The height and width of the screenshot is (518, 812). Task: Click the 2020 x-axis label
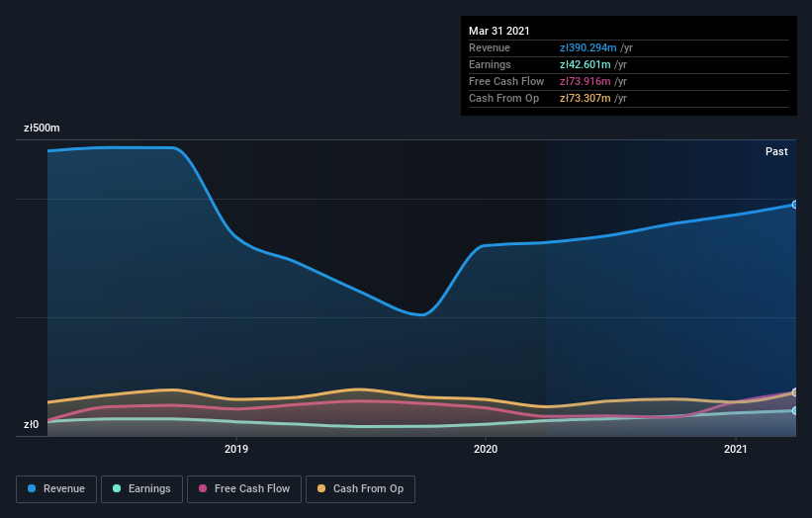[x=486, y=449]
